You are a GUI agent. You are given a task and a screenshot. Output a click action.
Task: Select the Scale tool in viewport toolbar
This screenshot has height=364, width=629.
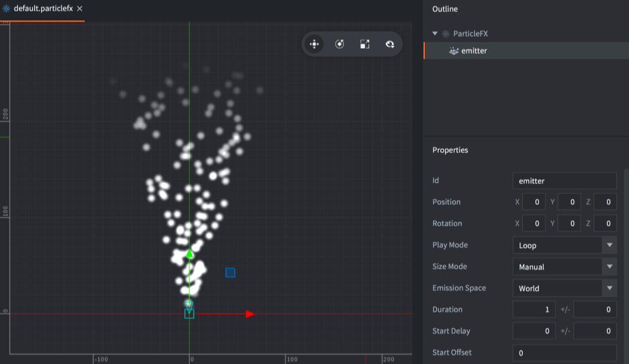click(x=365, y=44)
